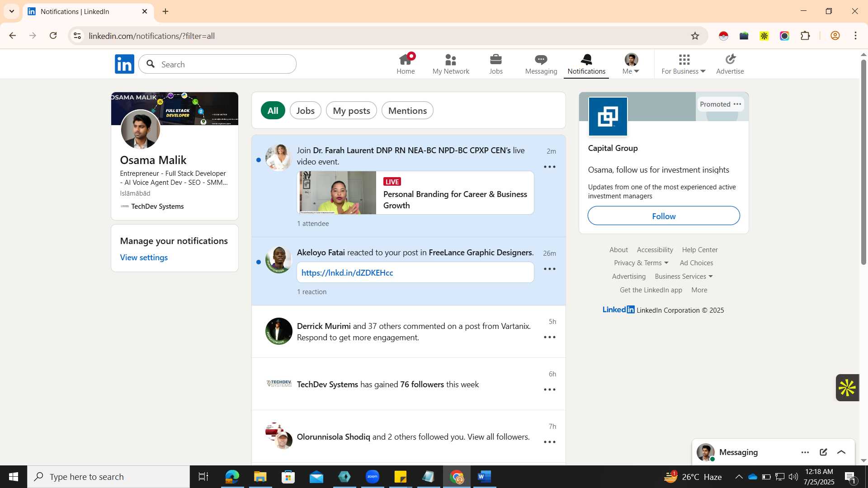Open Microsoft Edge from the taskbar
This screenshot has height=488, width=868.
click(232, 477)
